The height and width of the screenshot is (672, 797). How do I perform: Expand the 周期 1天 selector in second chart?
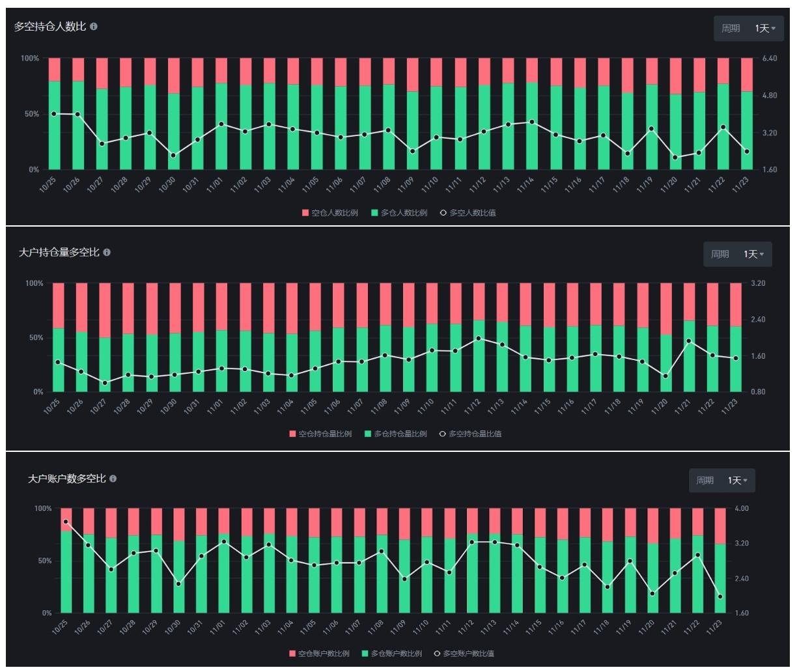737,254
